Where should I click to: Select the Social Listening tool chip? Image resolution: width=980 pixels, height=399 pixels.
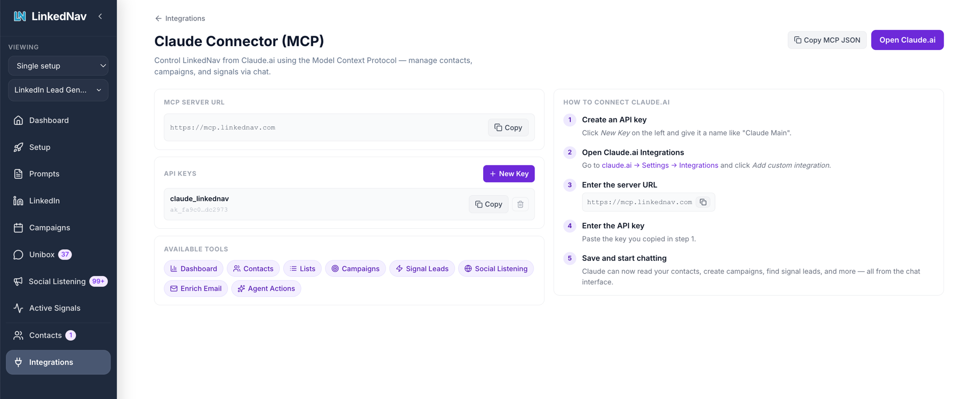click(x=496, y=269)
